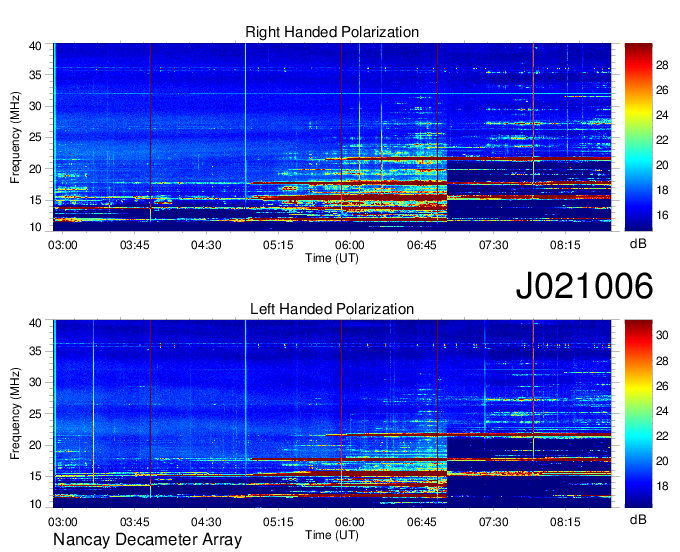The width and height of the screenshot is (680, 552).
Task: Select the 20 MHz tick on the top panel
Action: coord(35,169)
